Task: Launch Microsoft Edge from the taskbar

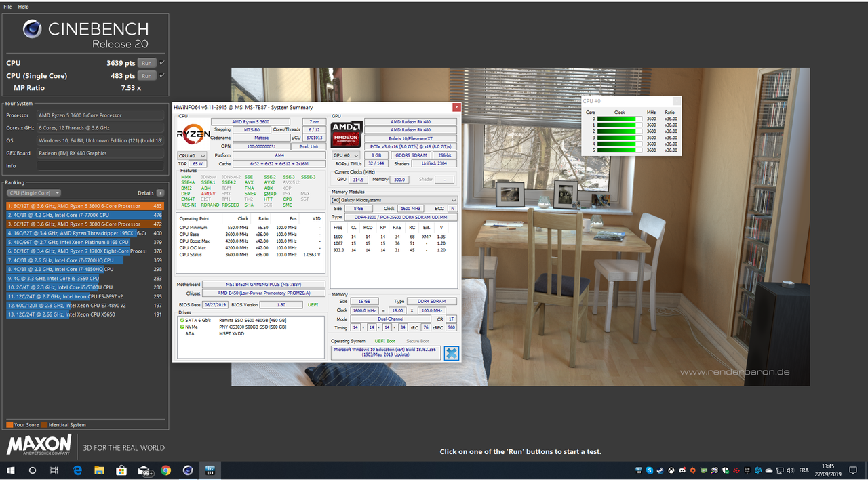Action: pyautogui.click(x=77, y=470)
